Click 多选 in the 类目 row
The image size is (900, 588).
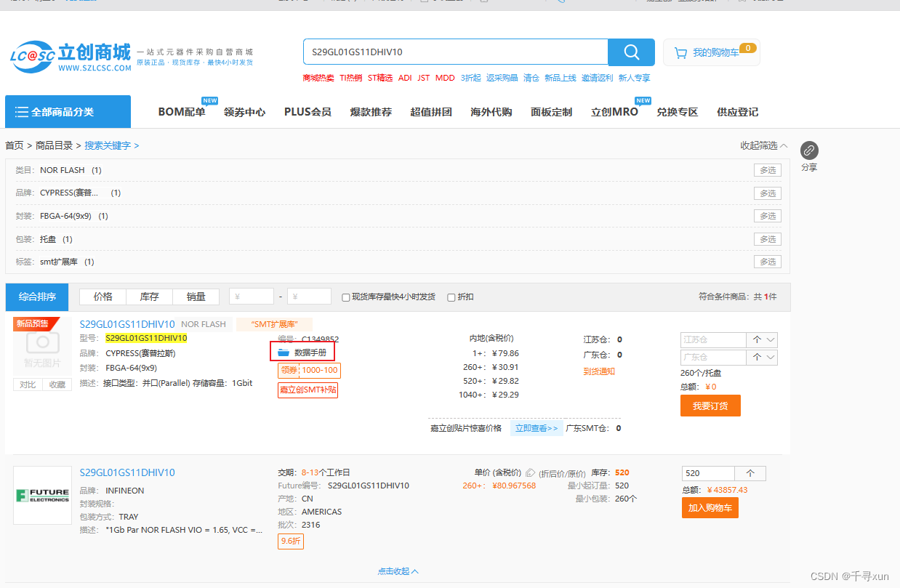[x=768, y=170]
